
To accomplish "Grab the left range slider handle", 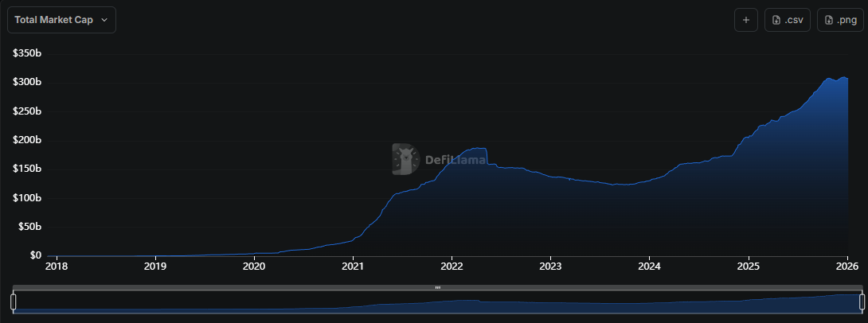I will pyautogui.click(x=14, y=302).
